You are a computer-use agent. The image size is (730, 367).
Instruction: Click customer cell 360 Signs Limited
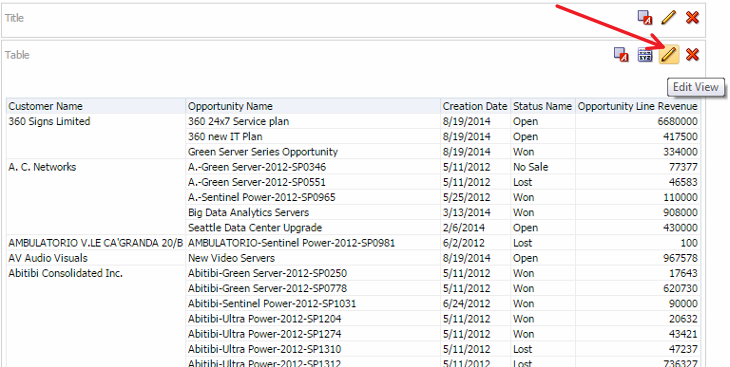pos(49,122)
